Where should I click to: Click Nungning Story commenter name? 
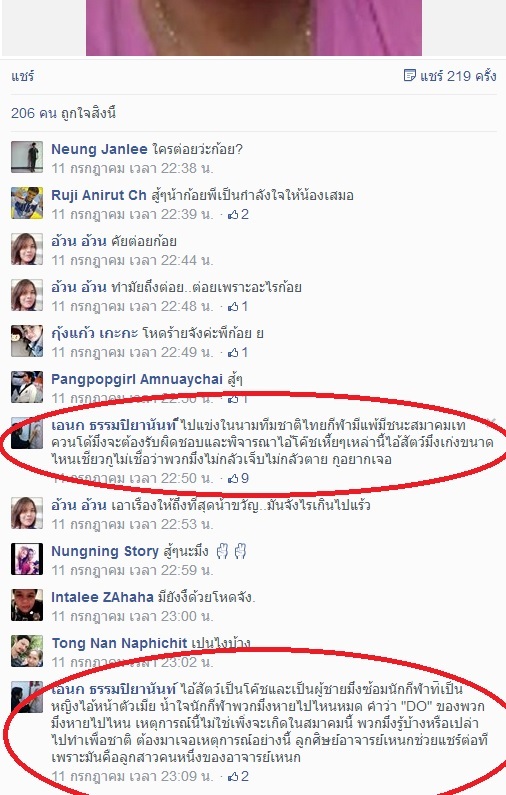(x=105, y=552)
